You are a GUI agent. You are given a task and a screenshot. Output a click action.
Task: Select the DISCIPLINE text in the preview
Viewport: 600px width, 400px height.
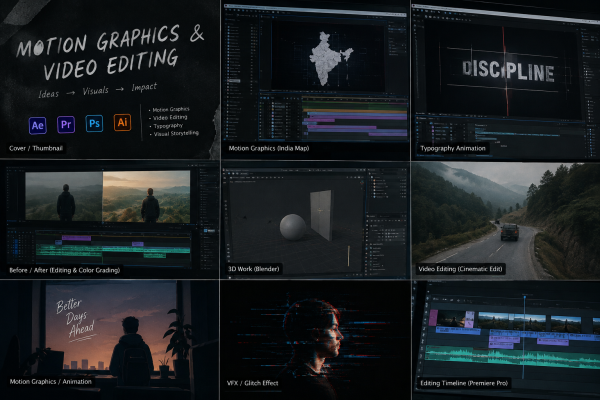[x=508, y=70]
